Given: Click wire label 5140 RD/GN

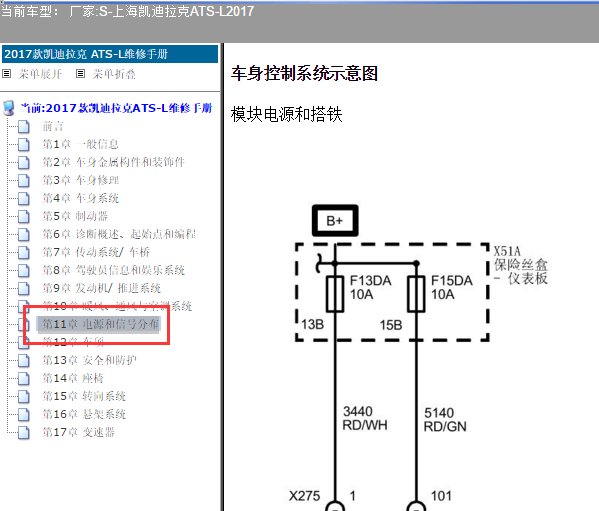Looking at the screenshot, I should 445,419.
